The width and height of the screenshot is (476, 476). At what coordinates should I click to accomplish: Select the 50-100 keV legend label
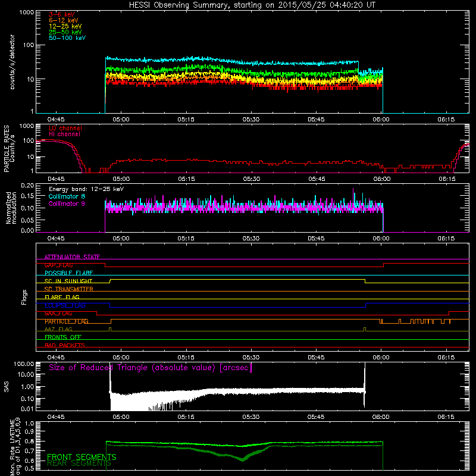[x=67, y=38]
